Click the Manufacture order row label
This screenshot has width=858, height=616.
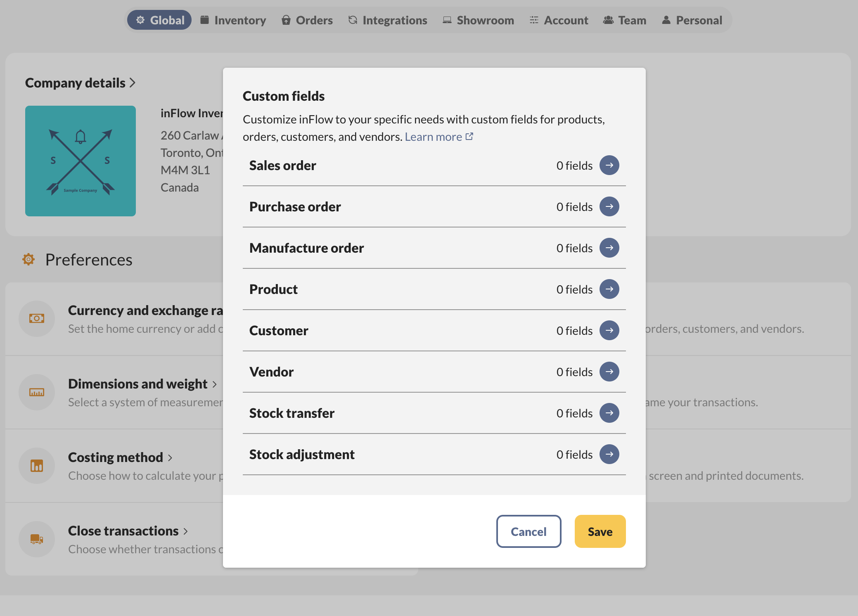307,248
